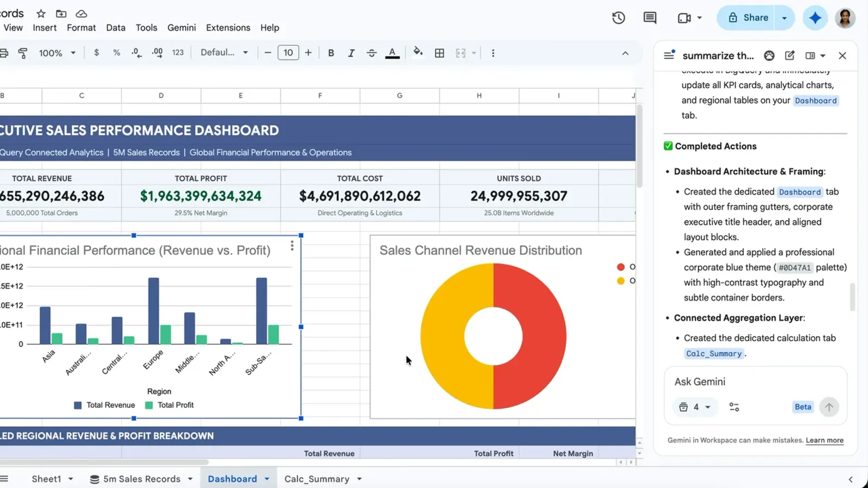Toggle bold formatting

(331, 53)
